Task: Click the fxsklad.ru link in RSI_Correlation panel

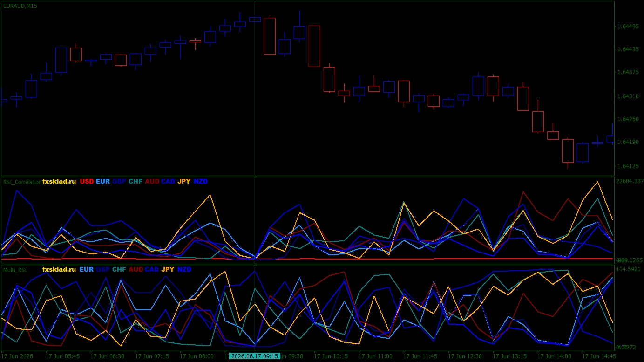Action: click(59, 181)
